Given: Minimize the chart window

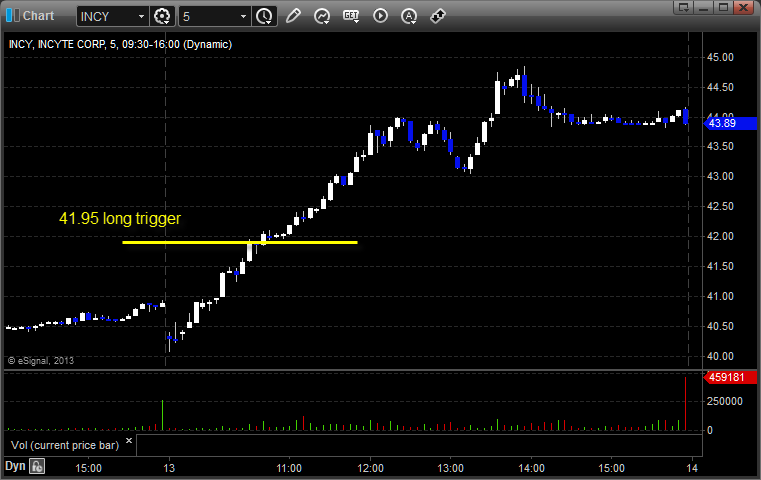Looking at the screenshot, I should [x=704, y=7].
